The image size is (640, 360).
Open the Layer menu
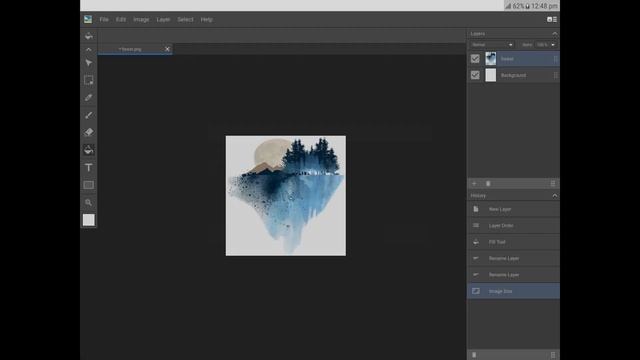163,19
